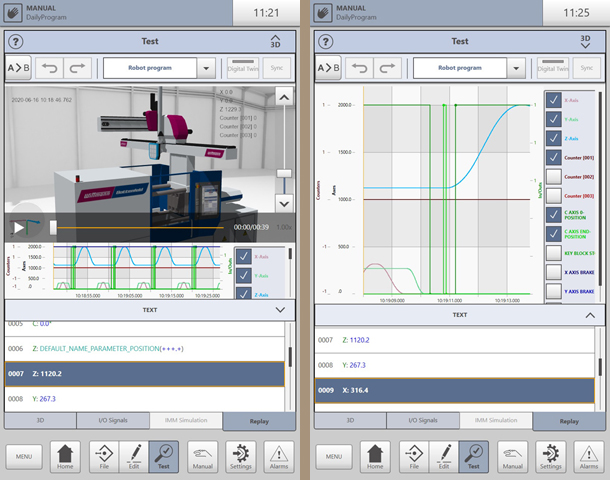Image resolution: width=610 pixels, height=480 pixels.
Task: Click the manual mode hand icon in left panel
Action: pos(12,12)
